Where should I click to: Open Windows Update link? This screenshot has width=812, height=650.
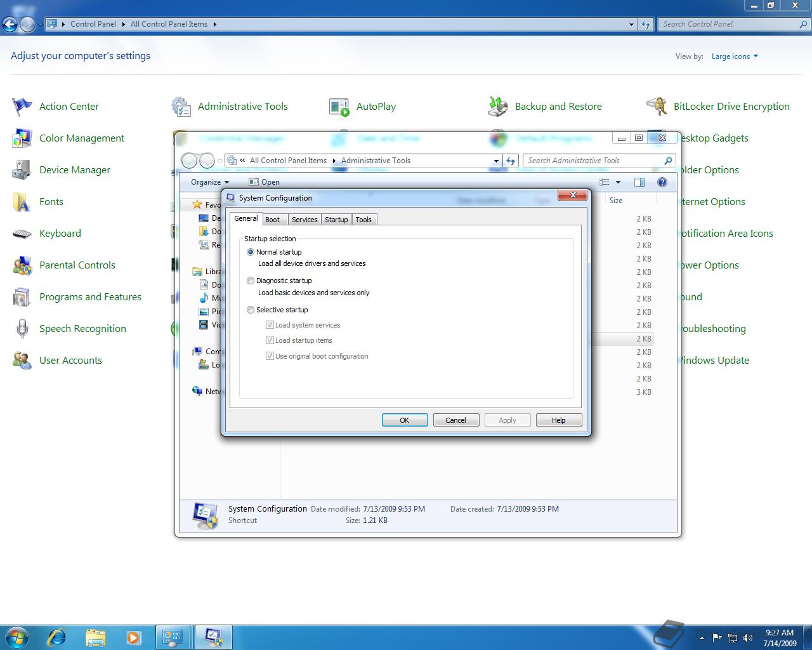[714, 361]
